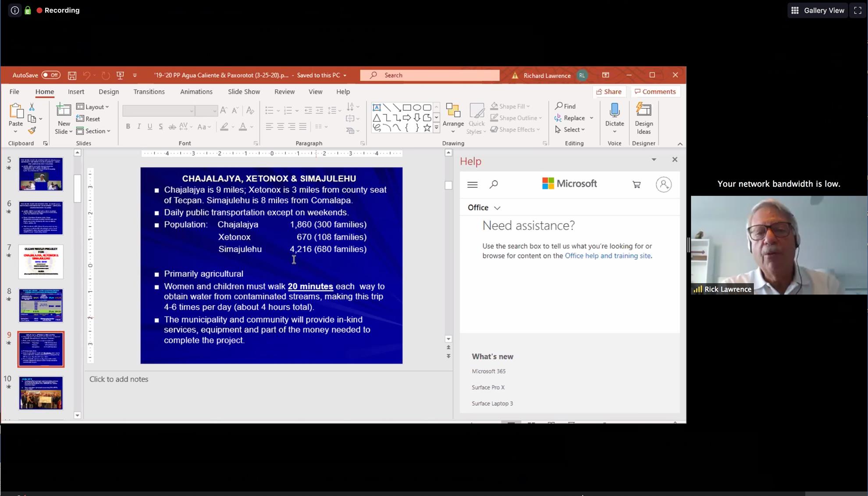868x496 pixels.
Task: Open Design Ideas in the ribbon
Action: click(643, 119)
